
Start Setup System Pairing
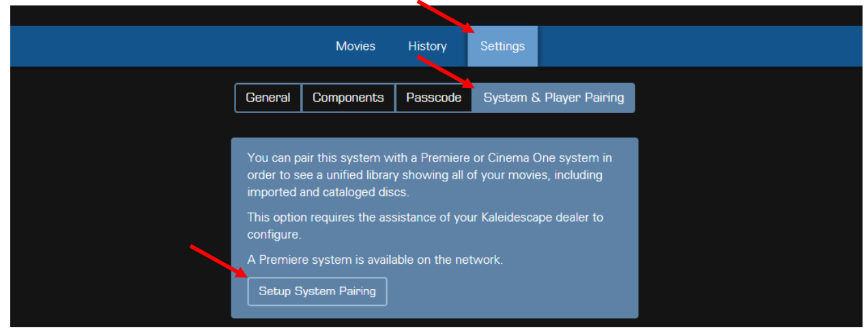[x=317, y=291]
